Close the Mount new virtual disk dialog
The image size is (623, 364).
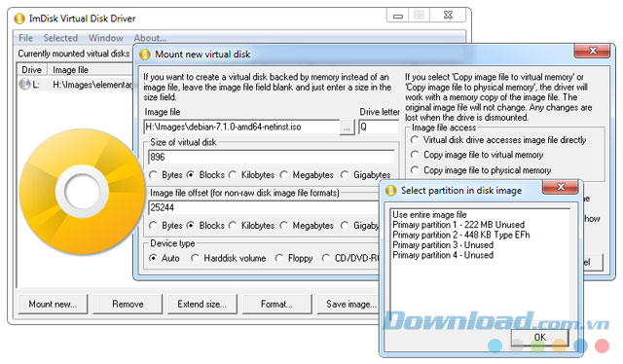coord(593,51)
